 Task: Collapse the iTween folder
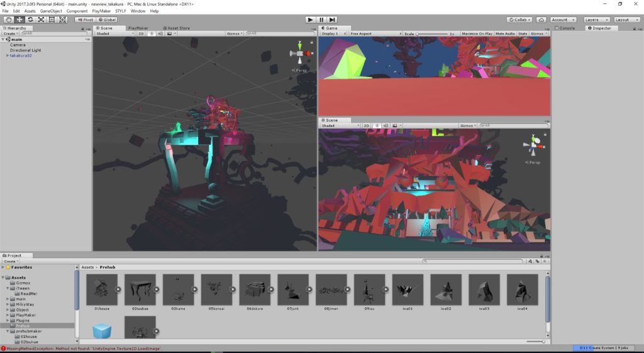(8, 288)
